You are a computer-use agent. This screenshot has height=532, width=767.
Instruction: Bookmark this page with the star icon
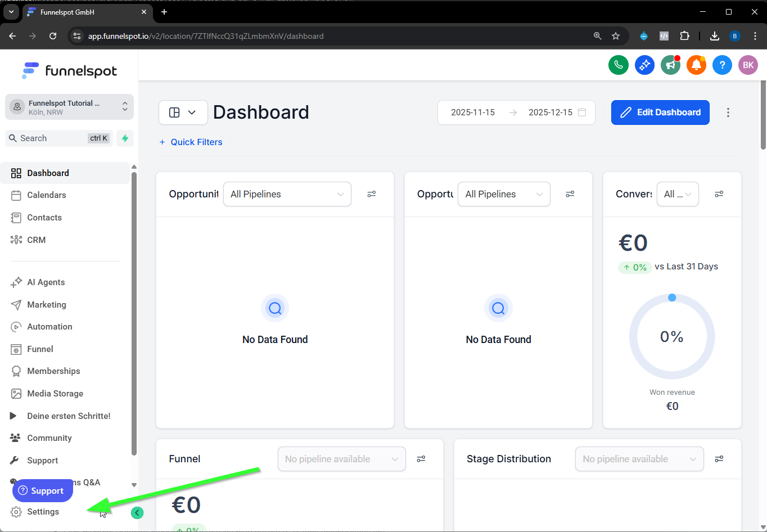pos(616,36)
